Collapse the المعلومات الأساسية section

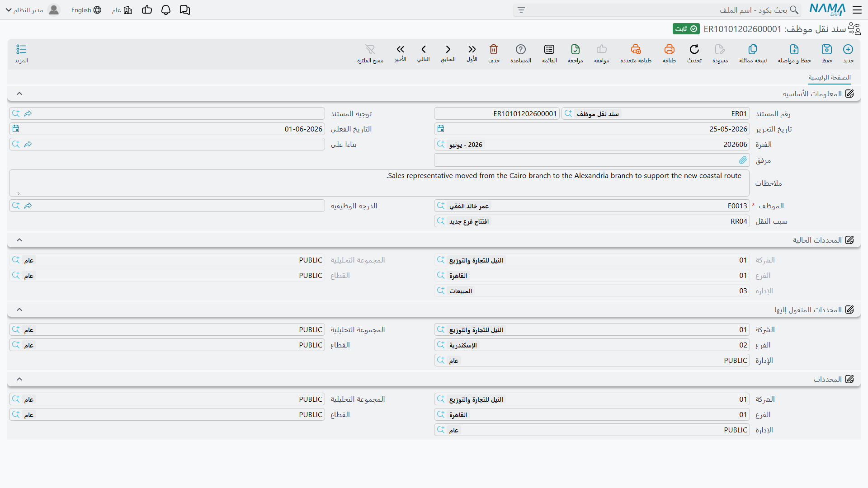pos(19,94)
